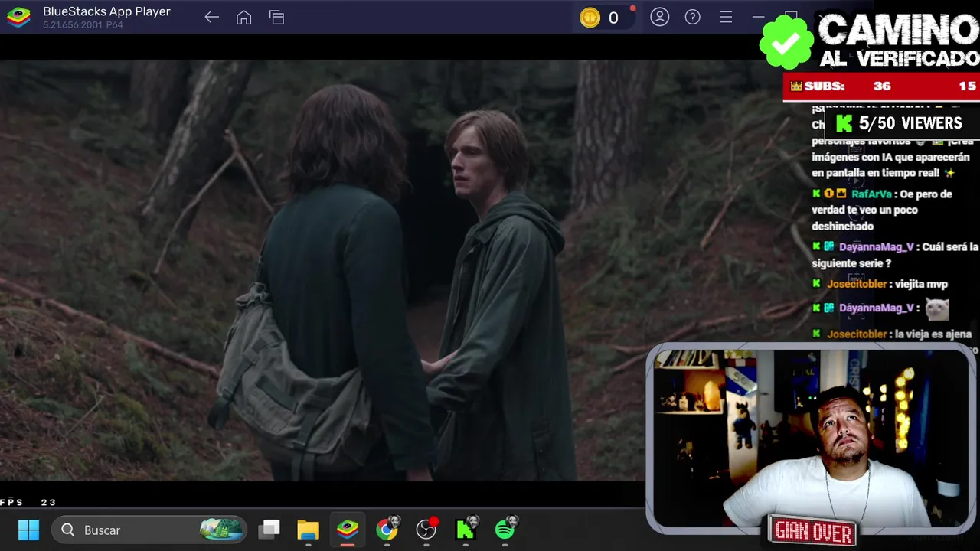Image resolution: width=980 pixels, height=551 pixels.
Task: Open the Kick app in the taskbar
Action: click(466, 530)
